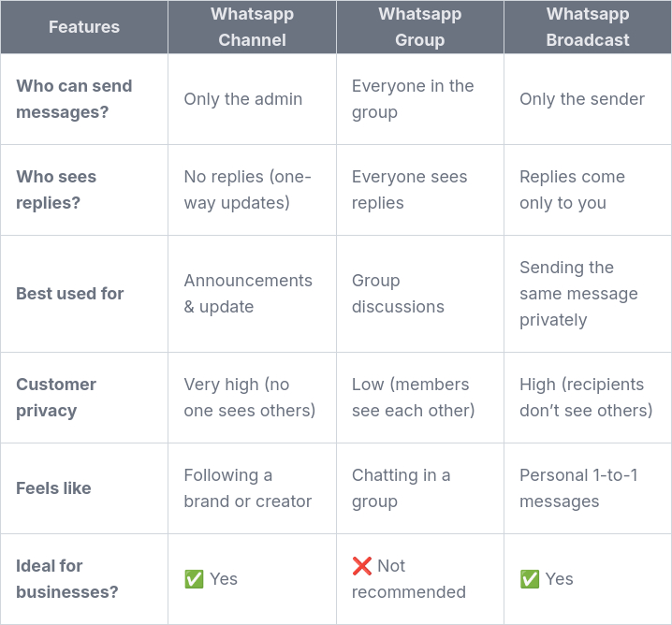Click the Features header cell
The image size is (672, 625).
coord(84,27)
